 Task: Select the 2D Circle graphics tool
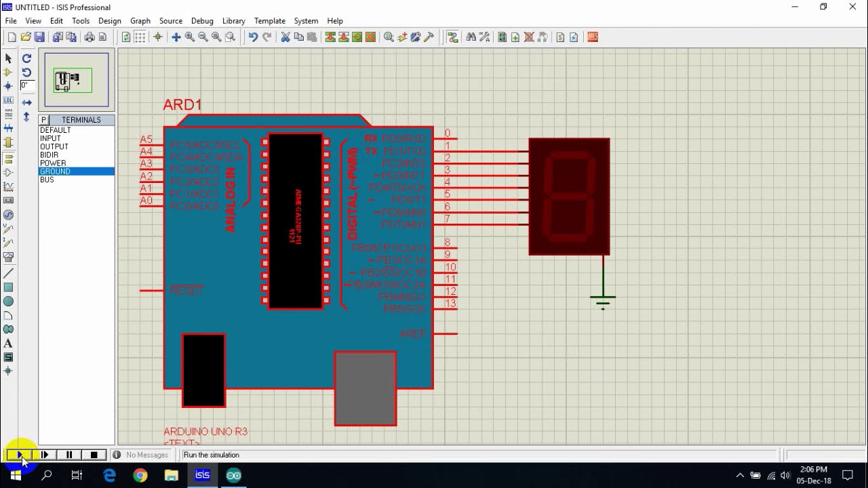click(8, 302)
